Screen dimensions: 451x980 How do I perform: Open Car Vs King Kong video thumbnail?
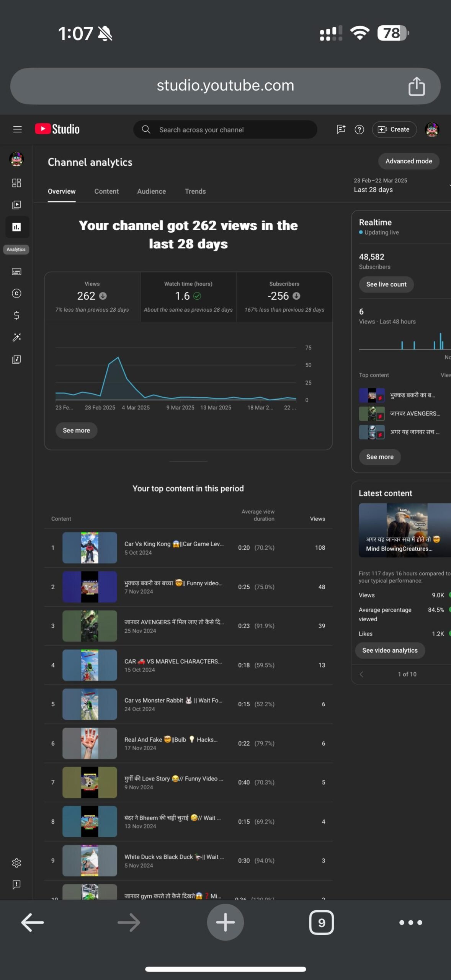tap(90, 548)
